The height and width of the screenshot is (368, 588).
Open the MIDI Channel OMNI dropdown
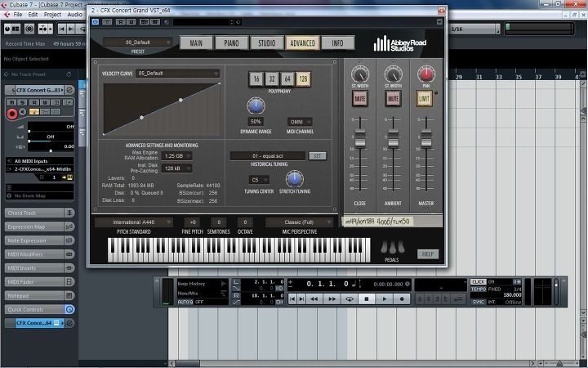(x=300, y=122)
